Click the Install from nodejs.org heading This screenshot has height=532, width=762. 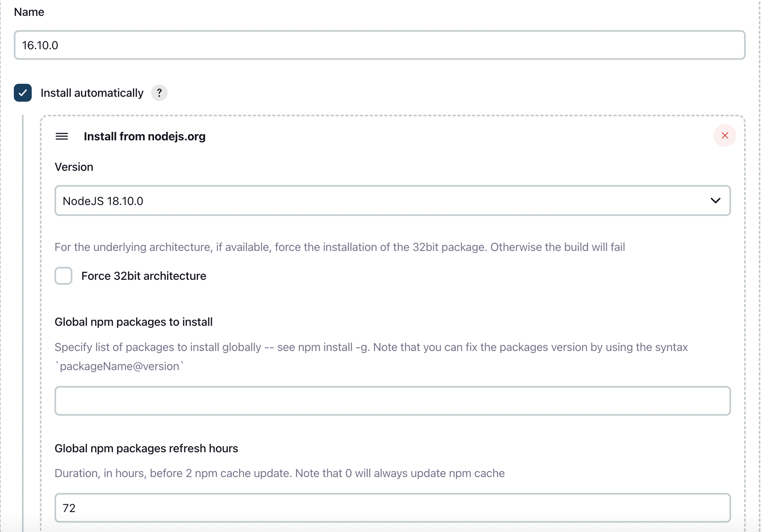pos(144,136)
